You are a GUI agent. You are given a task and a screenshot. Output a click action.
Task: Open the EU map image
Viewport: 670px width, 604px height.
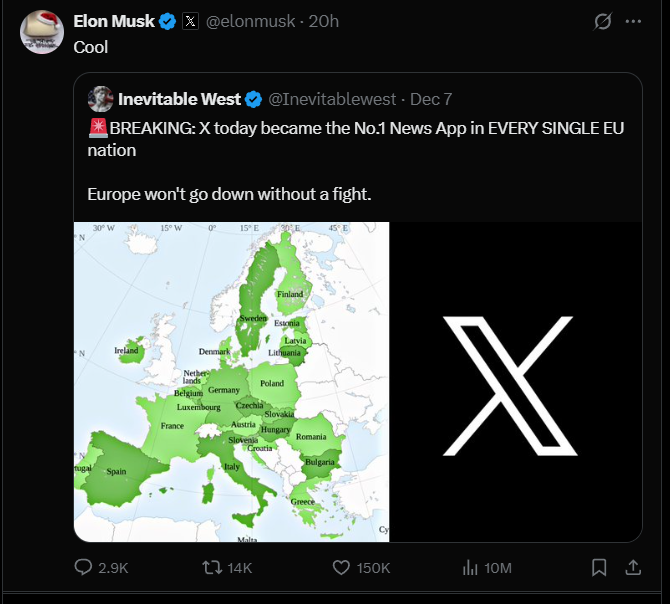coord(231,381)
